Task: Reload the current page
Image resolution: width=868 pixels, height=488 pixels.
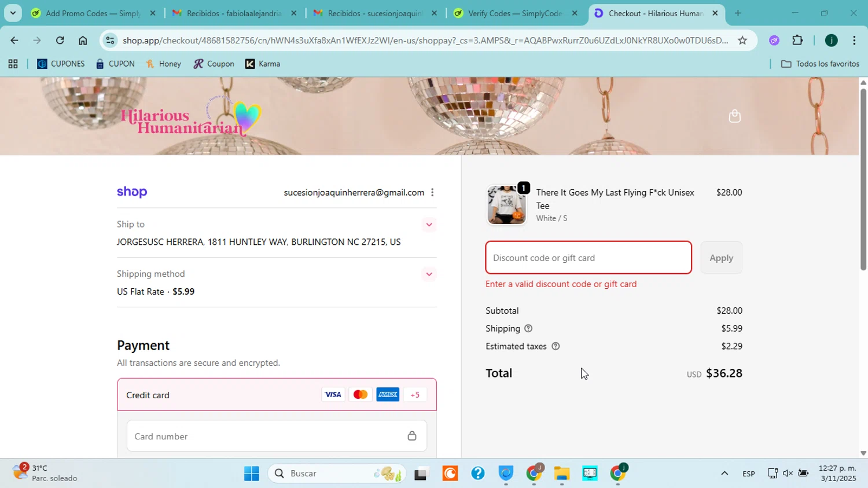Action: pos(60,41)
